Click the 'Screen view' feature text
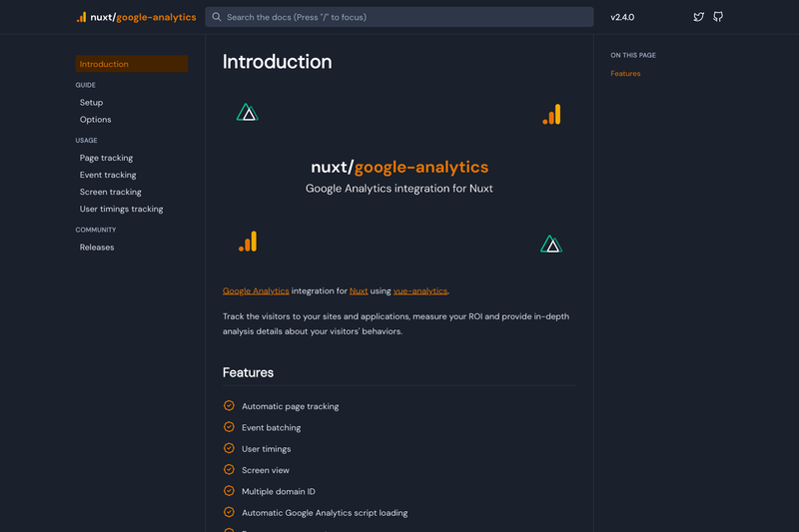799x532 pixels. (266, 470)
